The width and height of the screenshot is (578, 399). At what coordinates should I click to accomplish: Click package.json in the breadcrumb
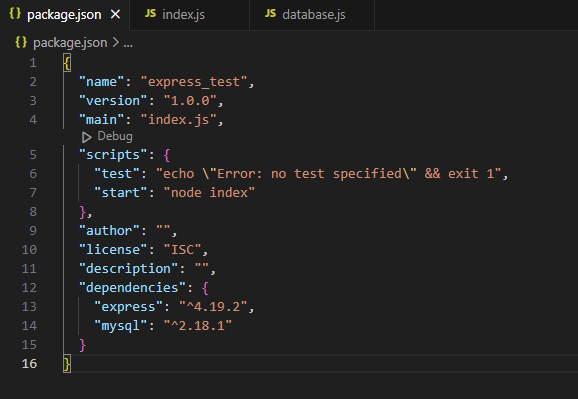(70, 43)
